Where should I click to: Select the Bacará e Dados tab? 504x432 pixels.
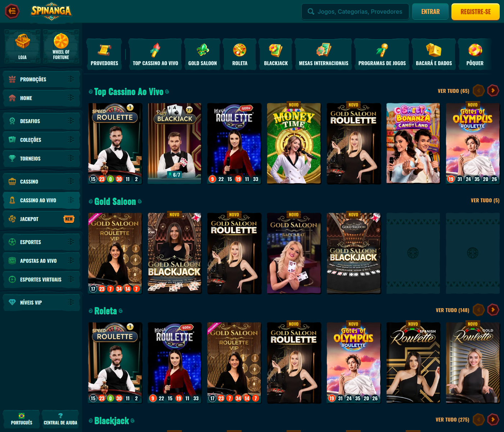tap(434, 54)
